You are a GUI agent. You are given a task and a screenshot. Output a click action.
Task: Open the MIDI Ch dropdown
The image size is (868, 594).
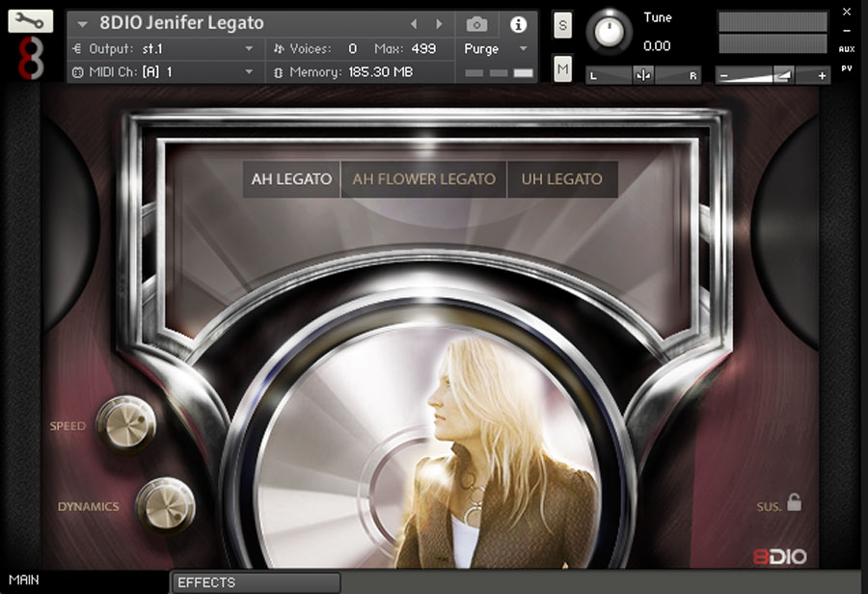pyautogui.click(x=249, y=72)
